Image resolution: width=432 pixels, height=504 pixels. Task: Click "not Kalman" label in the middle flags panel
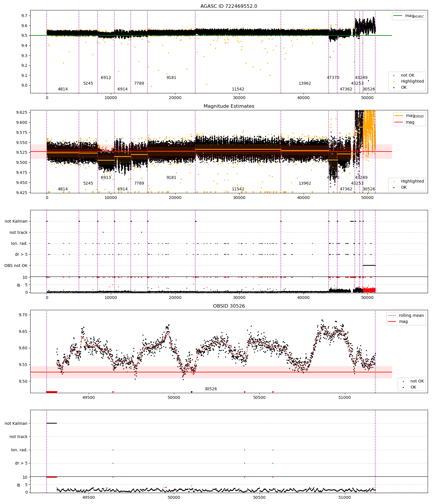click(x=16, y=221)
